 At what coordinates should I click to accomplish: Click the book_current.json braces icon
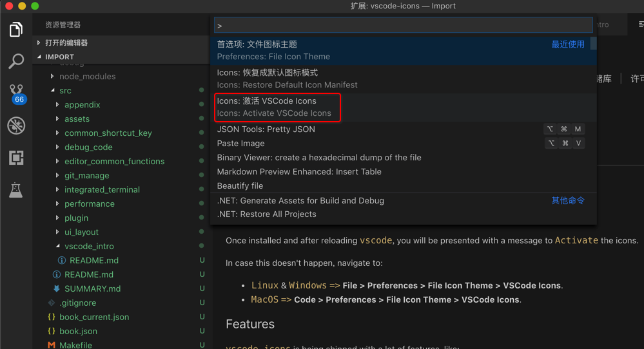52,317
